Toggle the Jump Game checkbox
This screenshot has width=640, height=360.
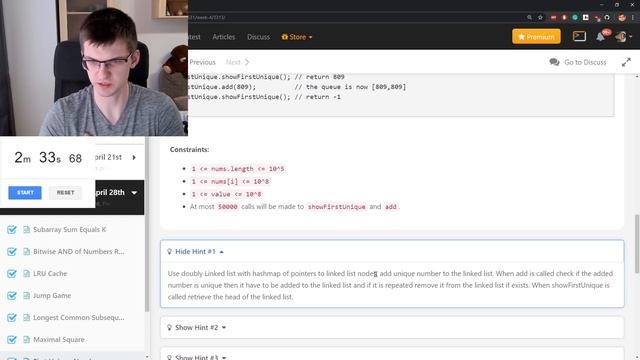(12, 296)
